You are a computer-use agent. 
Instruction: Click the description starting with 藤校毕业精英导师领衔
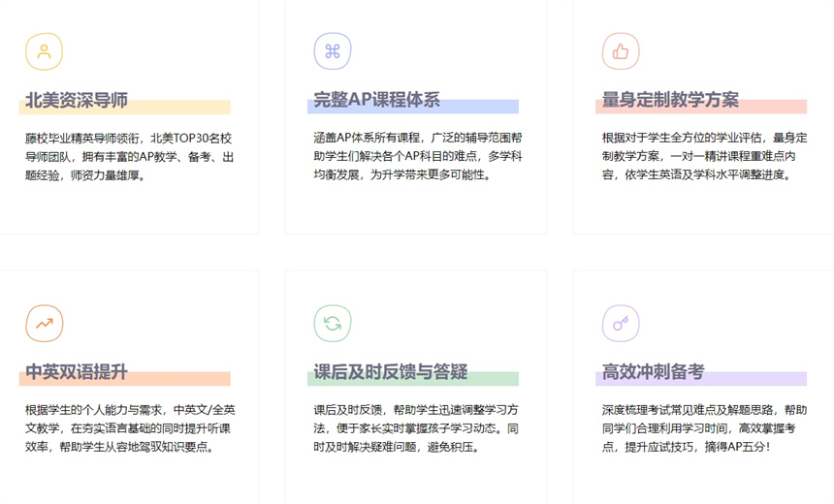click(130, 157)
